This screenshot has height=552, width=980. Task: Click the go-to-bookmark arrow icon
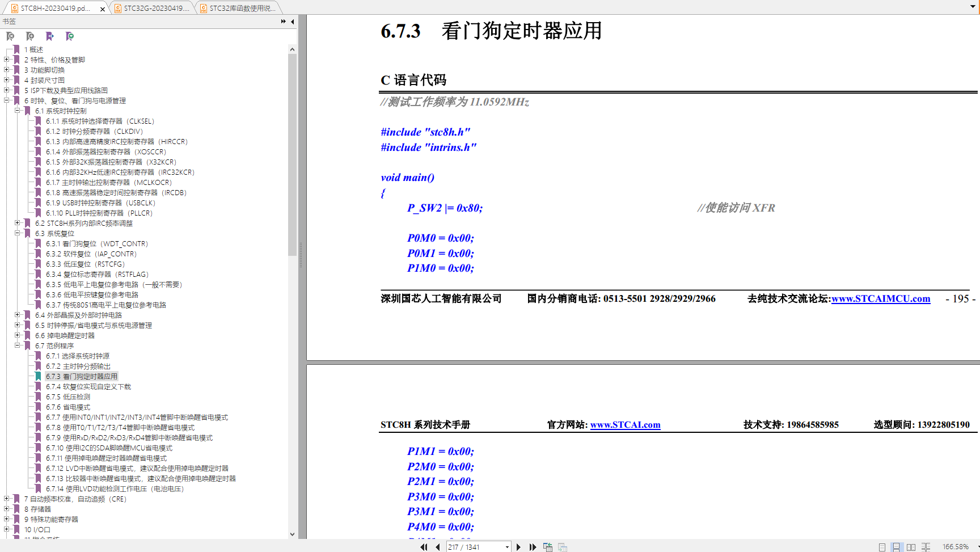pos(50,36)
